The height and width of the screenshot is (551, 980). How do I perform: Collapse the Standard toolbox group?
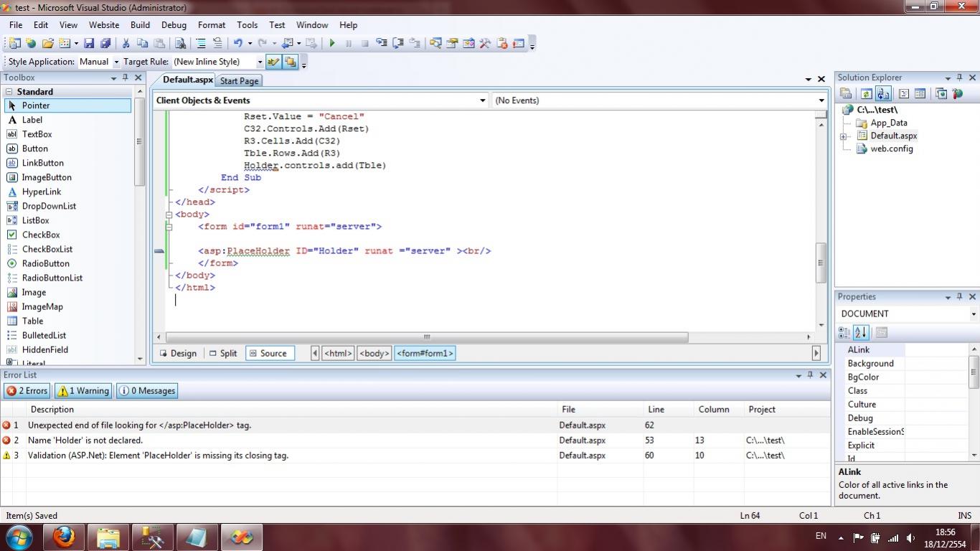[9, 92]
